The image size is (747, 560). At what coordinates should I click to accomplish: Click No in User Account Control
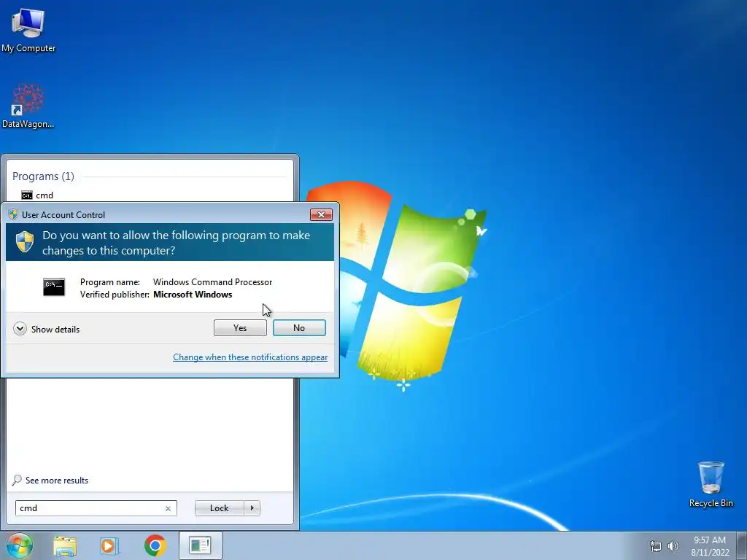point(299,327)
